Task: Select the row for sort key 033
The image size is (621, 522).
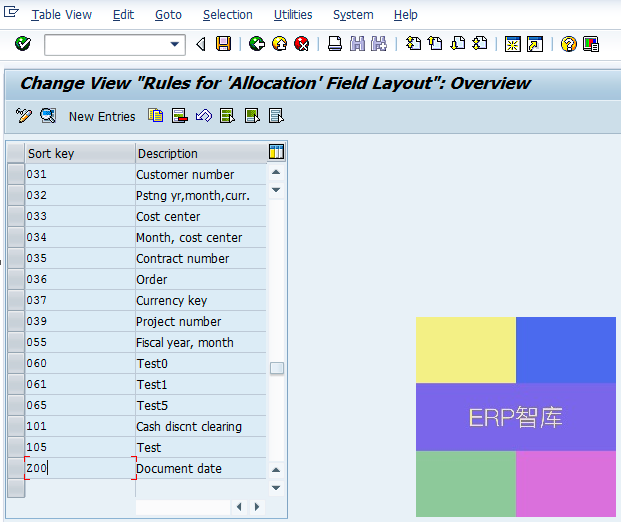Action: [x=16, y=216]
